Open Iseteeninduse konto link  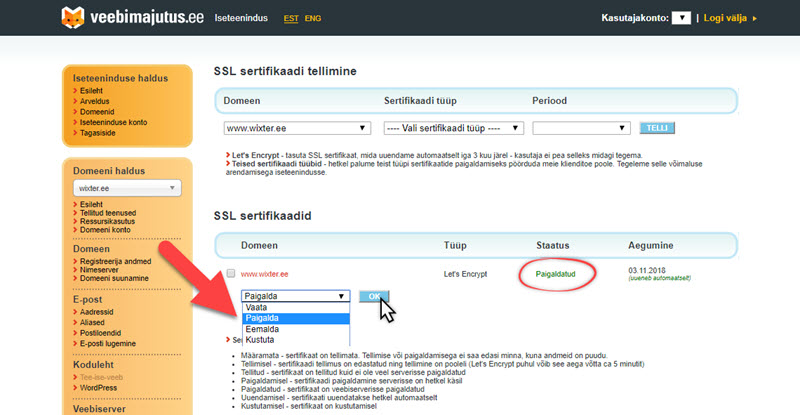pyautogui.click(x=113, y=123)
